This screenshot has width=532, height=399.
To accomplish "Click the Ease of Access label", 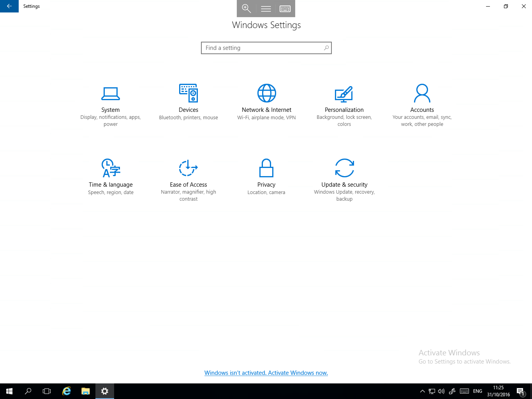I will 188,184.
